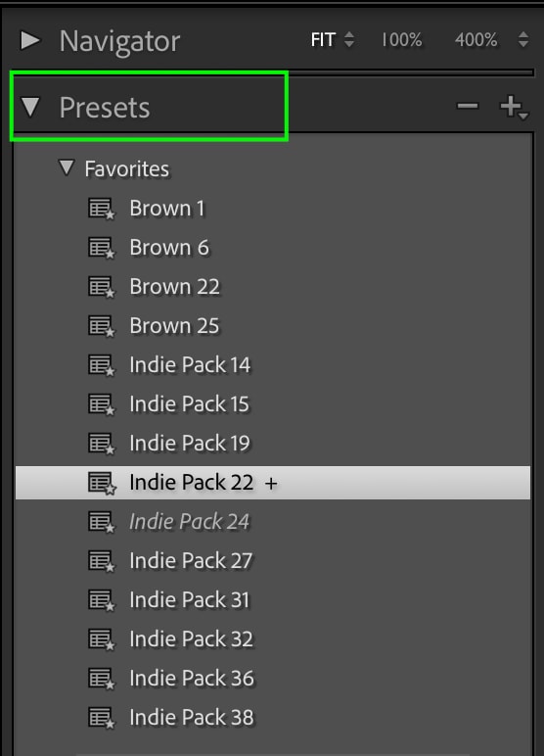Expand the Navigator panel triangle
The height and width of the screenshot is (756, 544).
pos(30,40)
